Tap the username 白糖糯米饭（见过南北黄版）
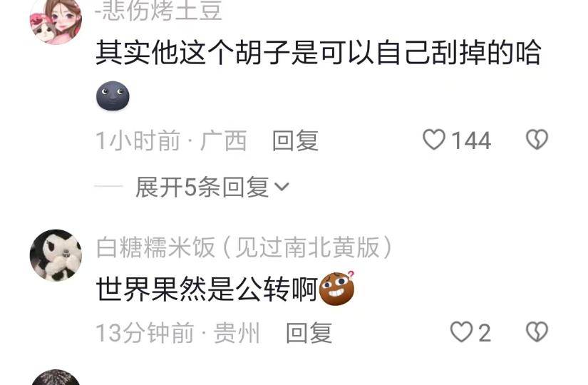This screenshot has height=385, width=588. tap(244, 247)
